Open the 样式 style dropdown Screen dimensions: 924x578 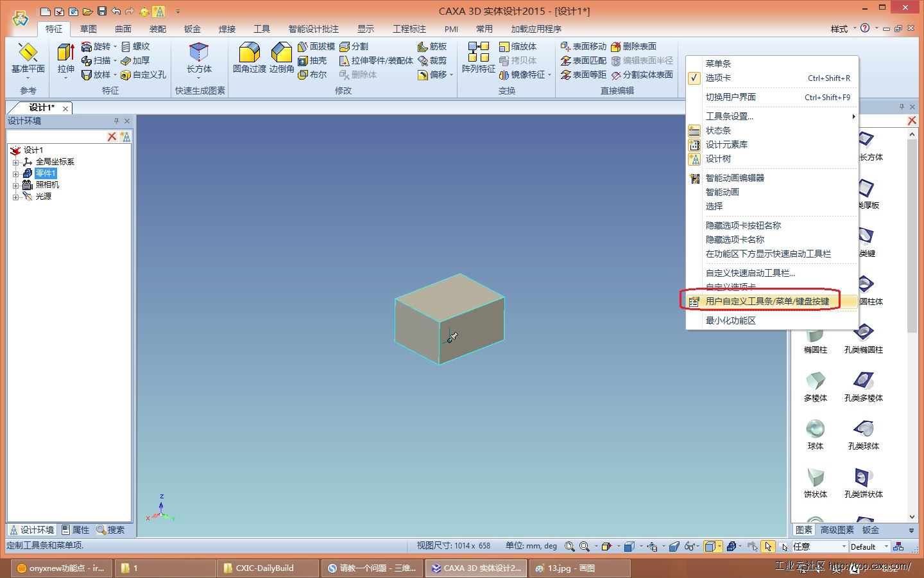843,29
